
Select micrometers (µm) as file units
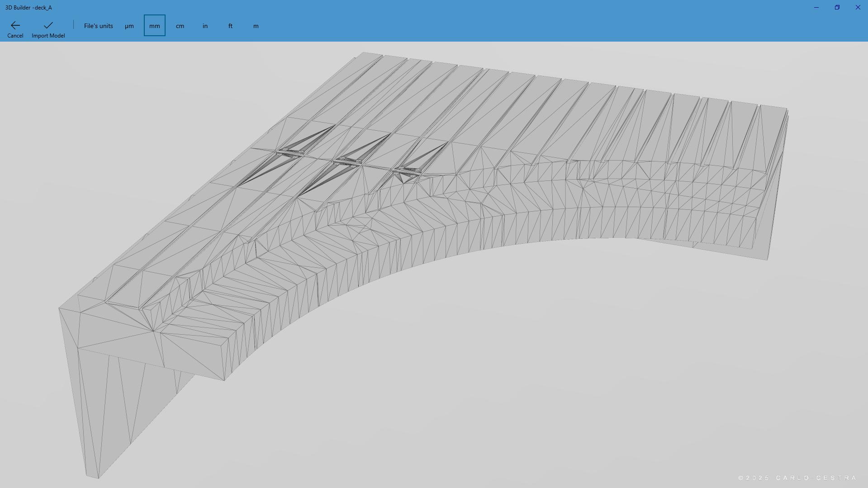[x=129, y=26]
